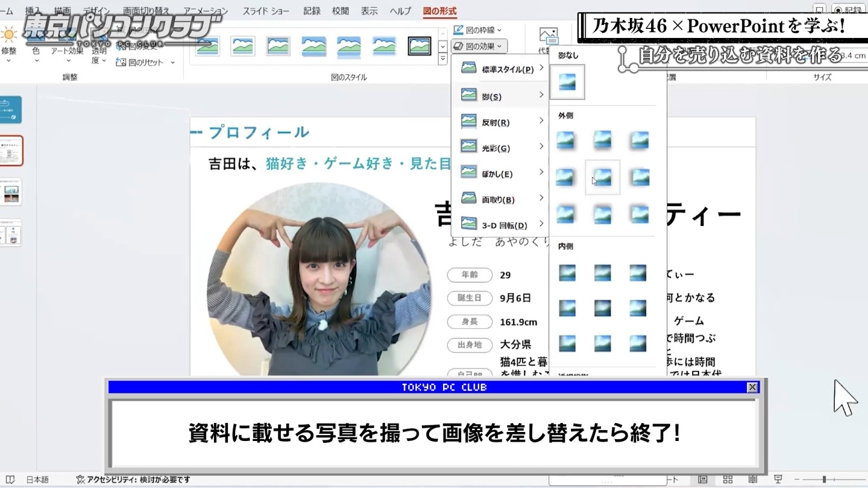Toggle the 図の効果 picture effects menu
The image size is (868, 488).
pyautogui.click(x=480, y=46)
